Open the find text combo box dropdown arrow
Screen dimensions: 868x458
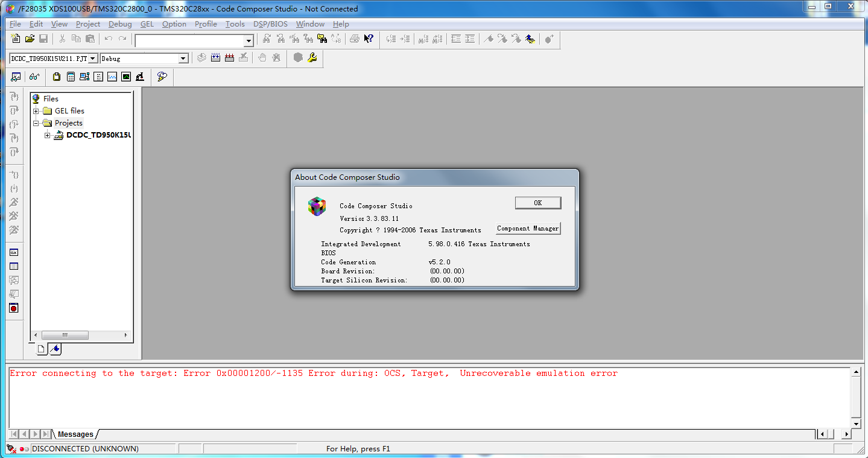pos(249,40)
